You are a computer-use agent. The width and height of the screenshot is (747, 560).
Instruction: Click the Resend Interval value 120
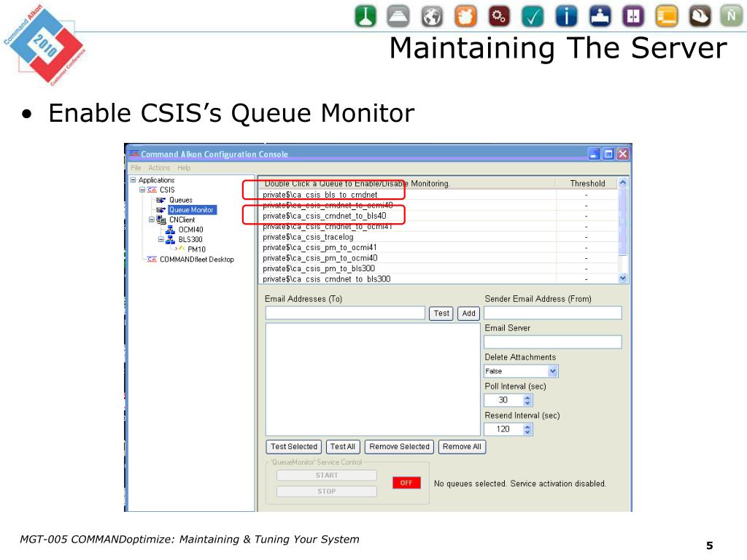(x=503, y=429)
